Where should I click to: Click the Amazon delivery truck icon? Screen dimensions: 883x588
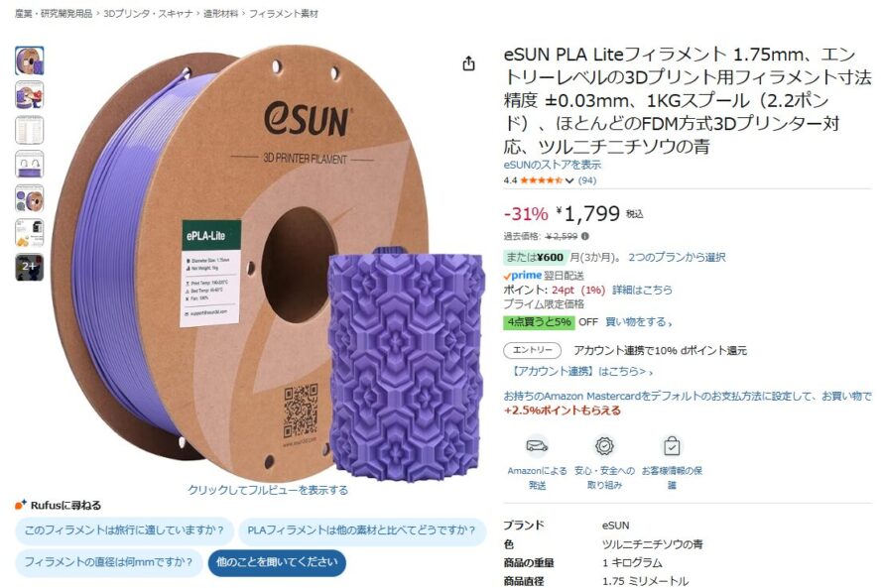pyautogui.click(x=537, y=446)
